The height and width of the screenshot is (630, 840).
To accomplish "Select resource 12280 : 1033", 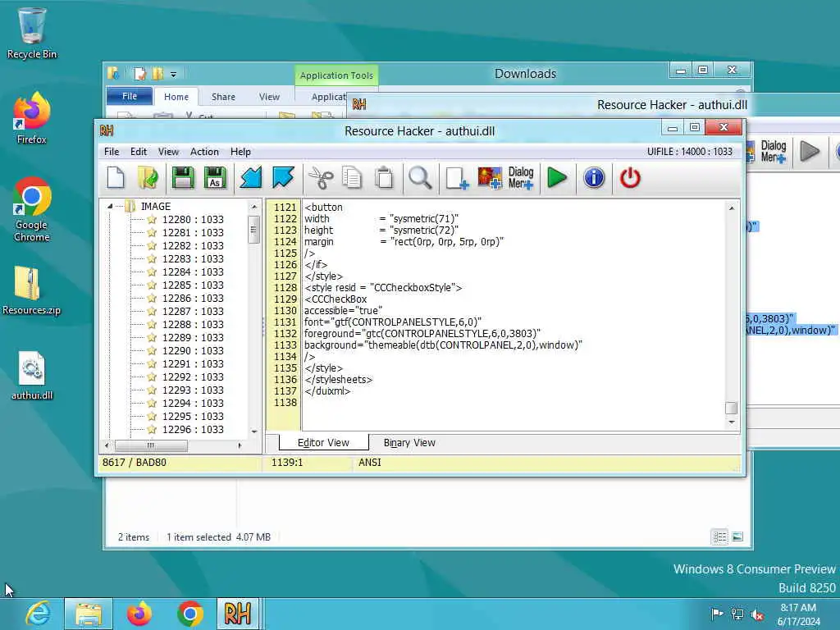I will [x=193, y=220].
